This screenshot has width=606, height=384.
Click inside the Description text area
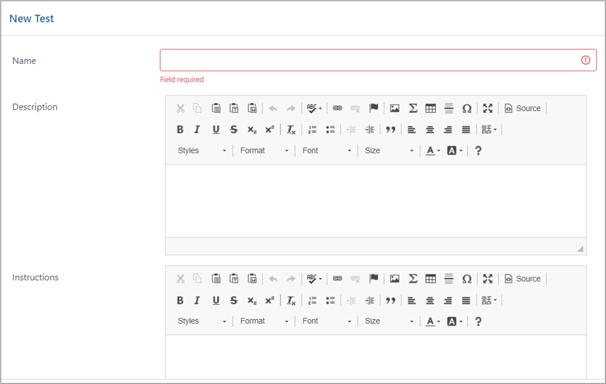pyautogui.click(x=376, y=201)
